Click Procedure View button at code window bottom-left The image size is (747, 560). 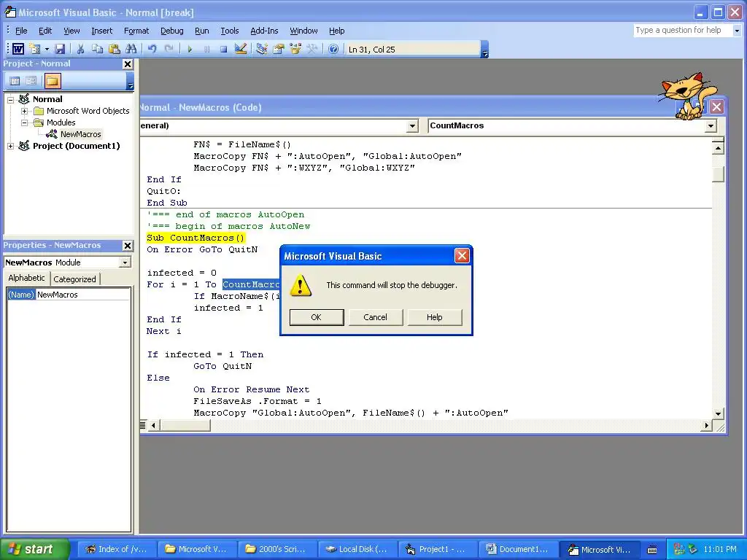pos(142,425)
